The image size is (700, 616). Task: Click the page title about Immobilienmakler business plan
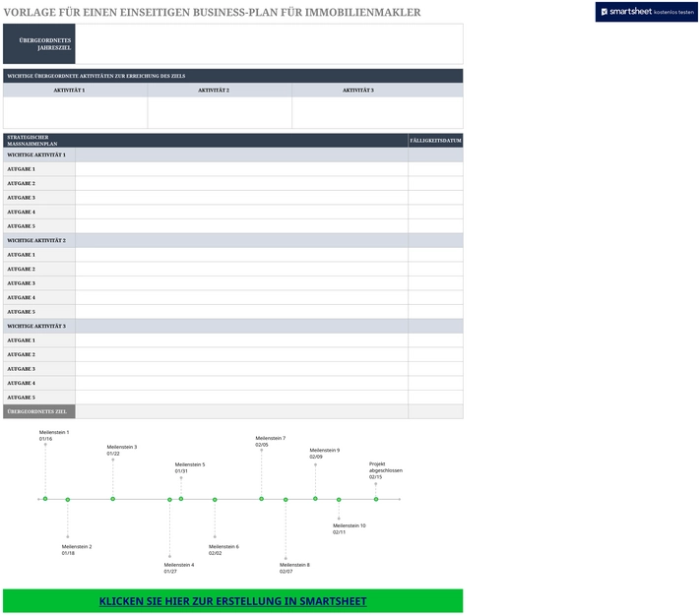coord(212,12)
